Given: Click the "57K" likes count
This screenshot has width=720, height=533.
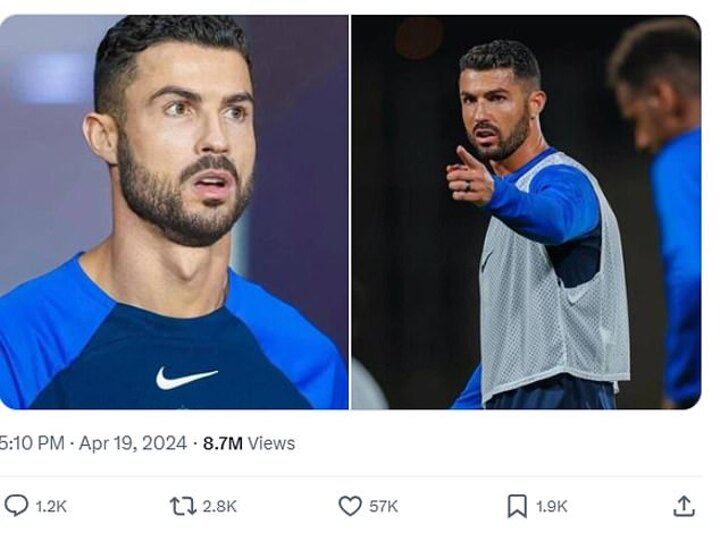Looking at the screenshot, I should click(x=383, y=507).
